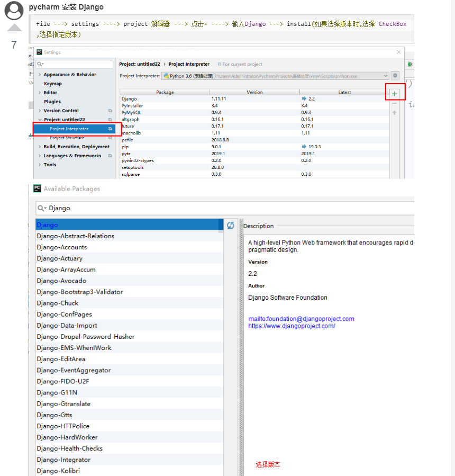This screenshot has height=476, width=455.
Task: Open the https://www.djangoproject.com/ link
Action: 292,326
